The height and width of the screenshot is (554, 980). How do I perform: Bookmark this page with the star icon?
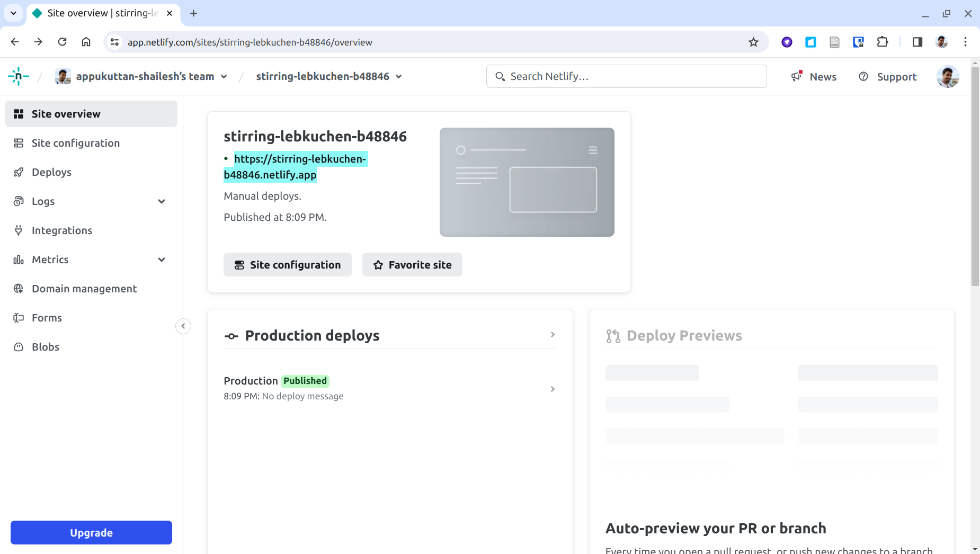(753, 42)
